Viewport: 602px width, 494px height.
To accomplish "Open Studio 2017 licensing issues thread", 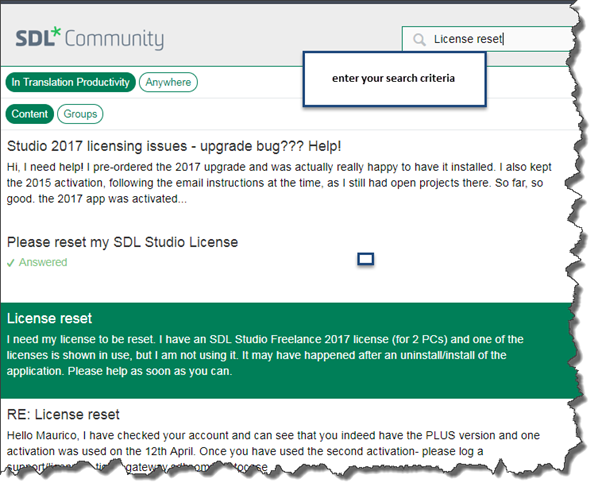I will coord(174,146).
